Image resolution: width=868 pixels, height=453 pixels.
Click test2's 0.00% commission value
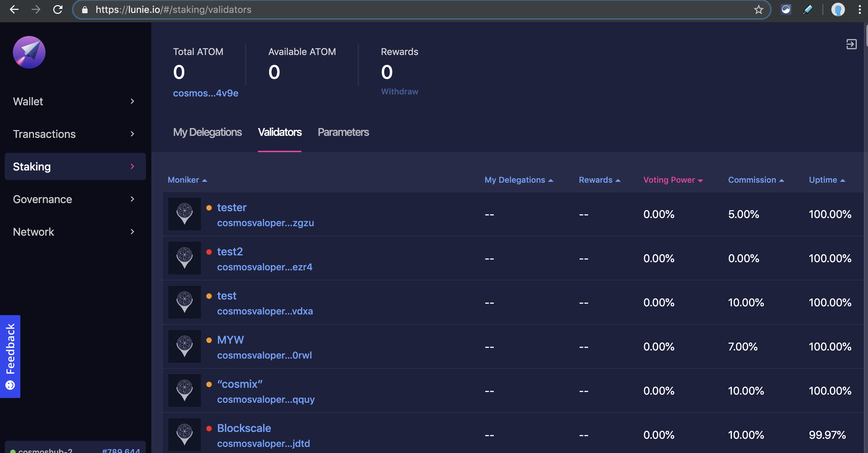743,258
